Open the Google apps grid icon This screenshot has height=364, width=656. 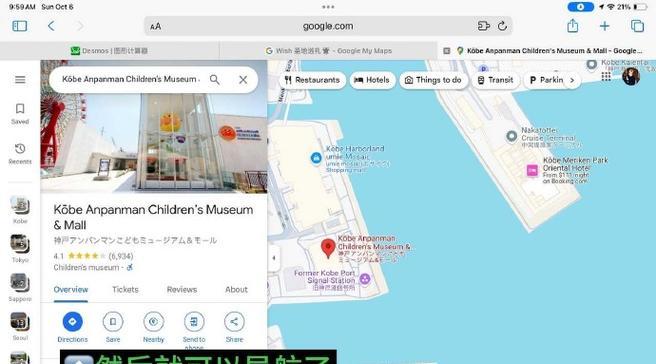coord(606,77)
